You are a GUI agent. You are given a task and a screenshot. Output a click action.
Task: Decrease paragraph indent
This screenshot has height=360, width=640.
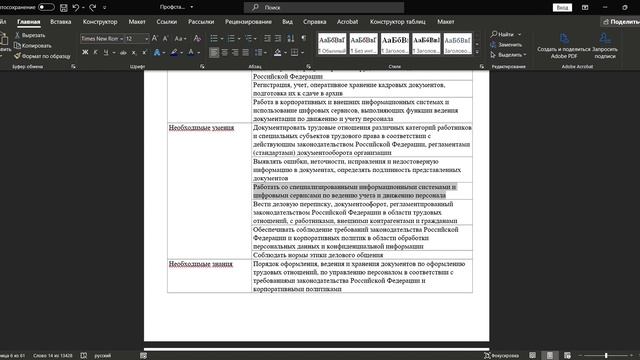(x=267, y=38)
